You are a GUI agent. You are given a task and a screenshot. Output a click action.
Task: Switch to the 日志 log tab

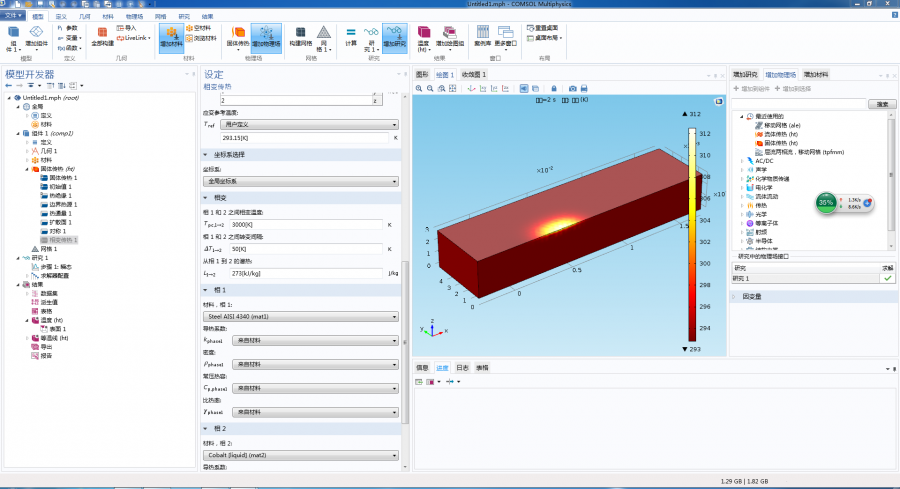462,368
